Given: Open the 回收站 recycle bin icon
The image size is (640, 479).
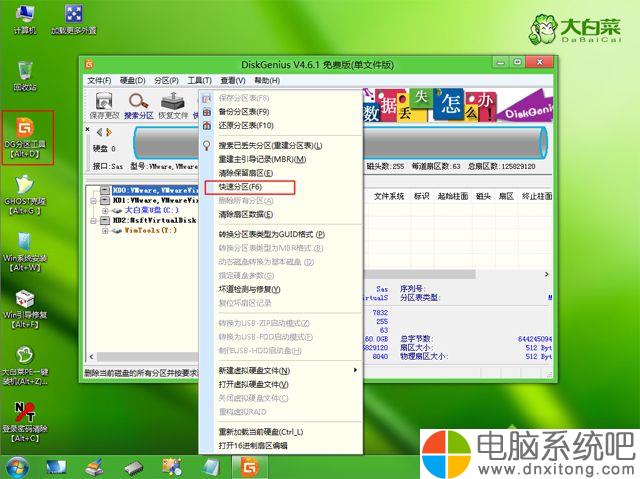Looking at the screenshot, I should (x=25, y=76).
